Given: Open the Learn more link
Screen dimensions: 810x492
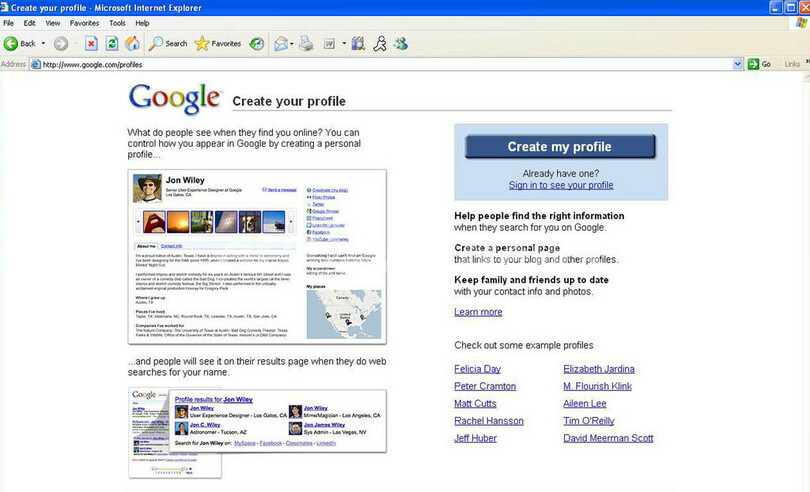Looking at the screenshot, I should [x=478, y=312].
